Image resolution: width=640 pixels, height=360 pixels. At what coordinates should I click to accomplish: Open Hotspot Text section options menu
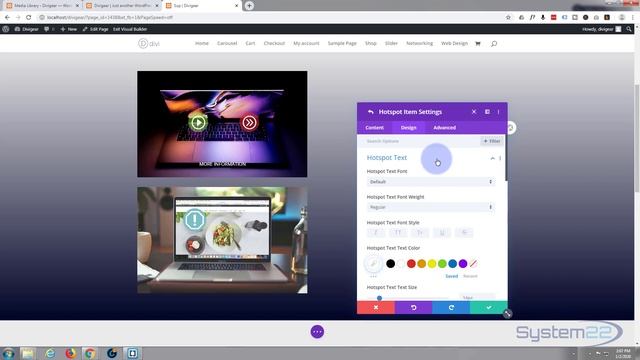pyautogui.click(x=500, y=158)
